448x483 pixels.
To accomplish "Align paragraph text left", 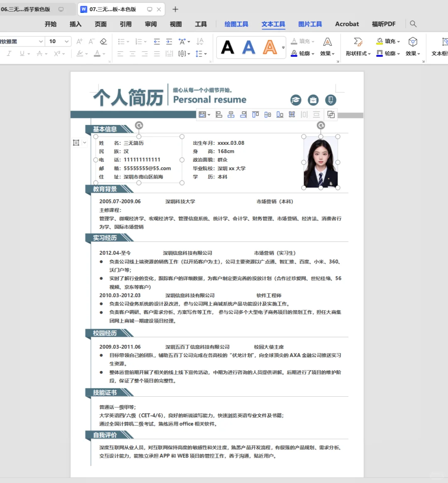I will pyautogui.click(x=120, y=54).
